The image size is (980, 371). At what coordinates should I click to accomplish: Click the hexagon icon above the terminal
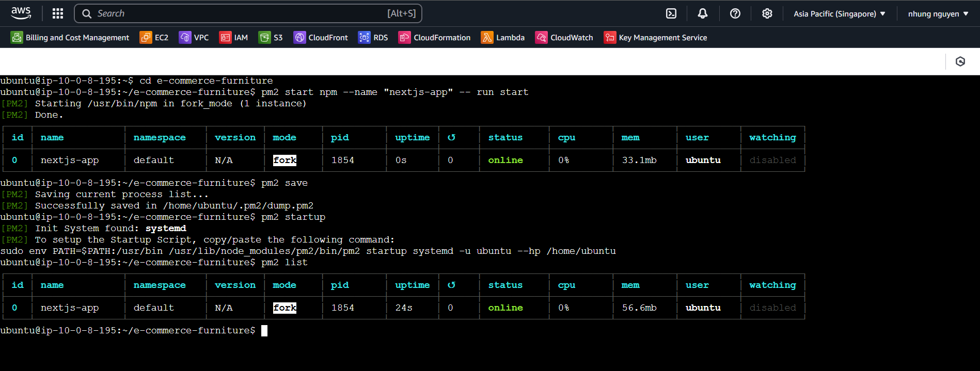pyautogui.click(x=960, y=61)
